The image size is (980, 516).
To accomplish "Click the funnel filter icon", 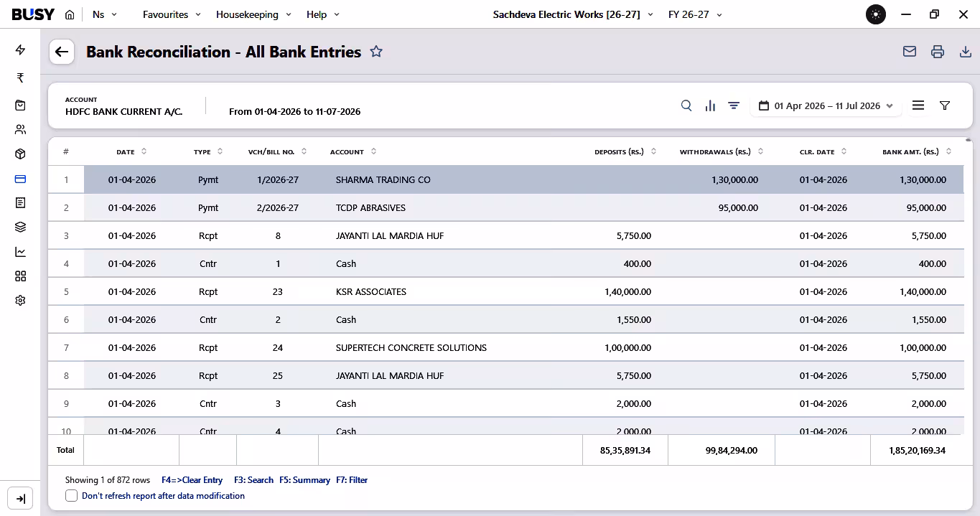I will pyautogui.click(x=945, y=105).
